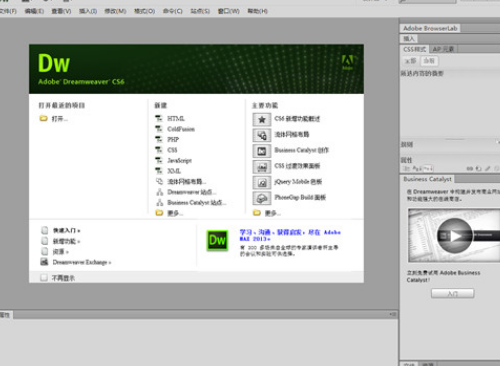This screenshot has height=366, width=500.
Task: Open the Insert (I) menu
Action: pyautogui.click(x=88, y=11)
